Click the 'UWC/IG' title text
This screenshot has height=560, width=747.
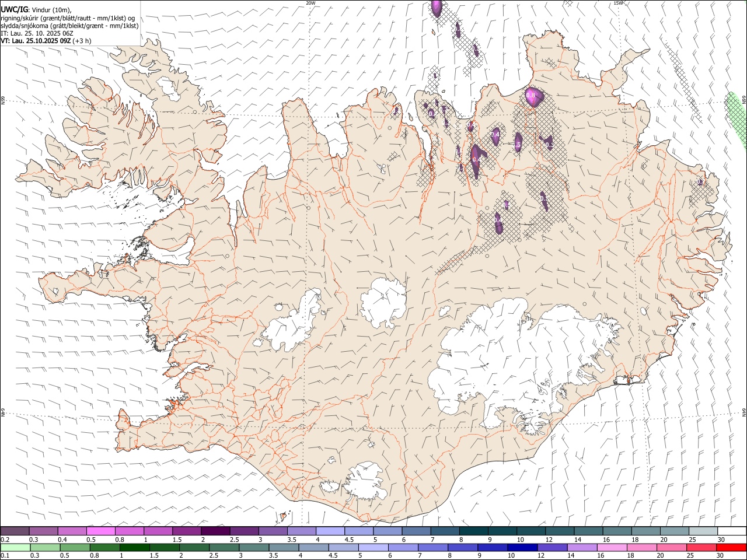click(x=14, y=10)
